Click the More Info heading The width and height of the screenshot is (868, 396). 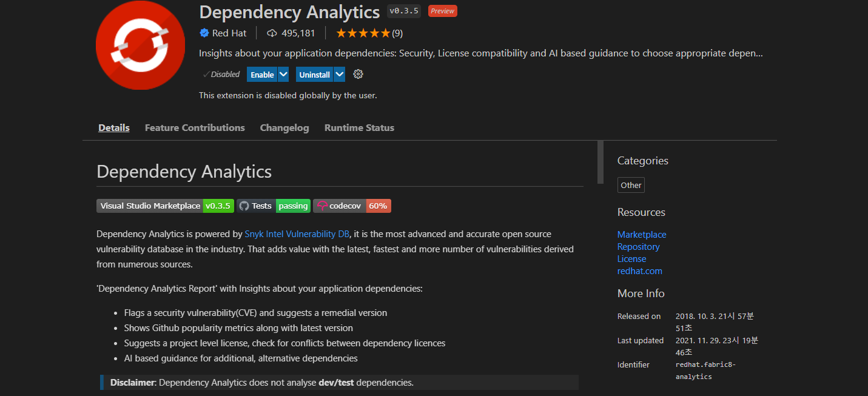(641, 294)
